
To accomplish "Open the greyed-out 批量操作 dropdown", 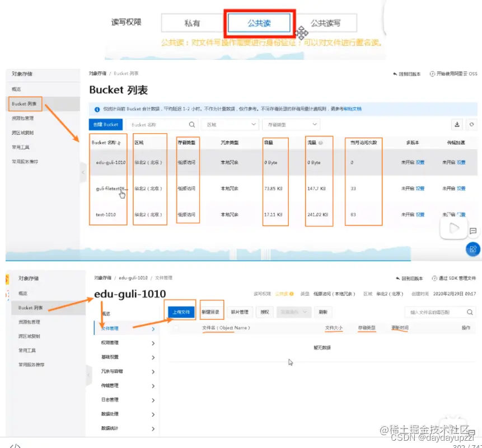I will (x=293, y=312).
